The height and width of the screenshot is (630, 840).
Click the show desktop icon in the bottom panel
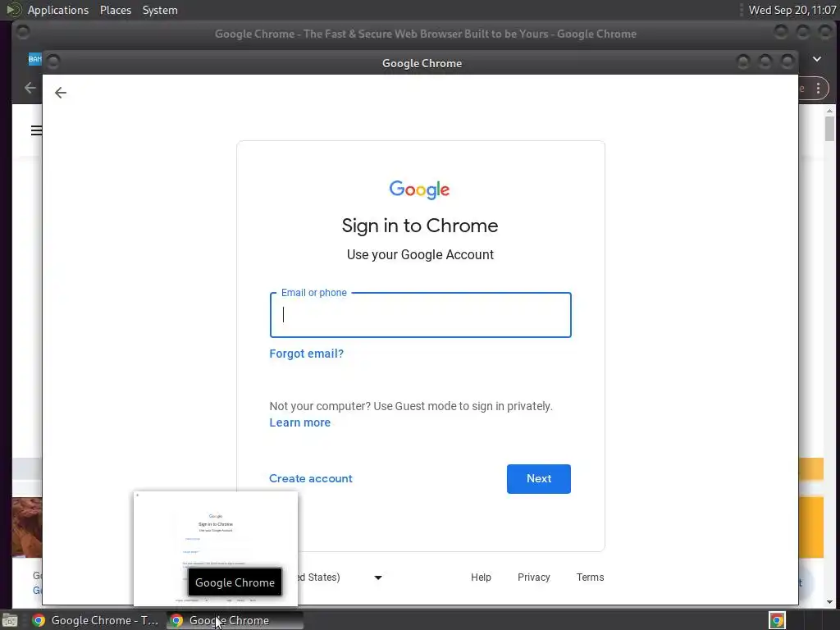10,620
